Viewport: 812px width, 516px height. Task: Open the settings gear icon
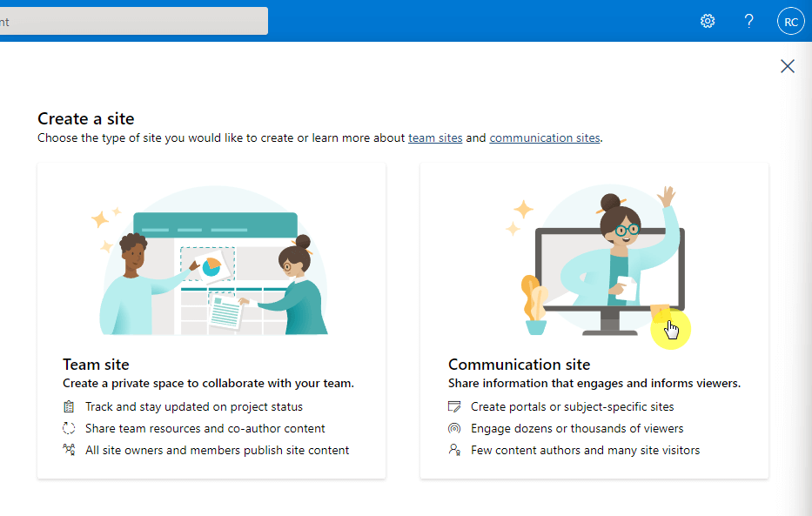pyautogui.click(x=708, y=21)
